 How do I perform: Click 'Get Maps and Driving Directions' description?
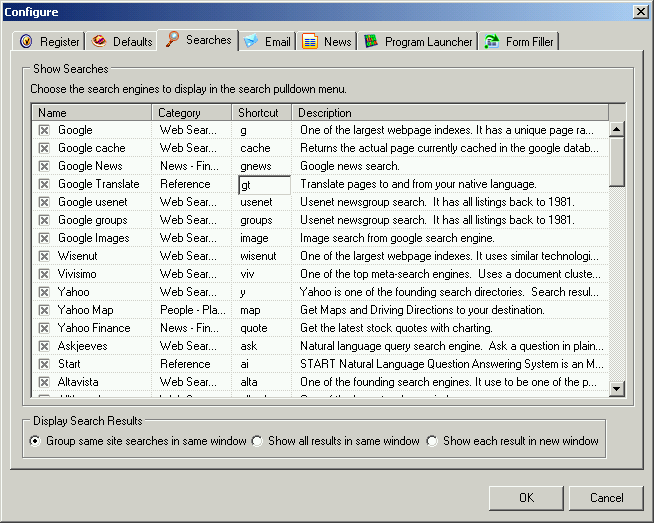(x=422, y=310)
